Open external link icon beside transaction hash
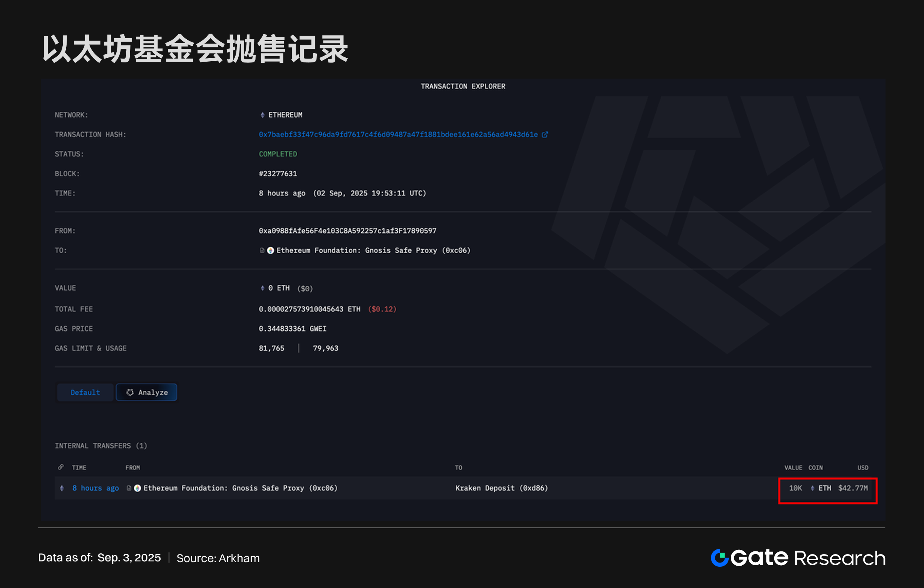Viewport: 924px width, 588px height. click(x=545, y=134)
